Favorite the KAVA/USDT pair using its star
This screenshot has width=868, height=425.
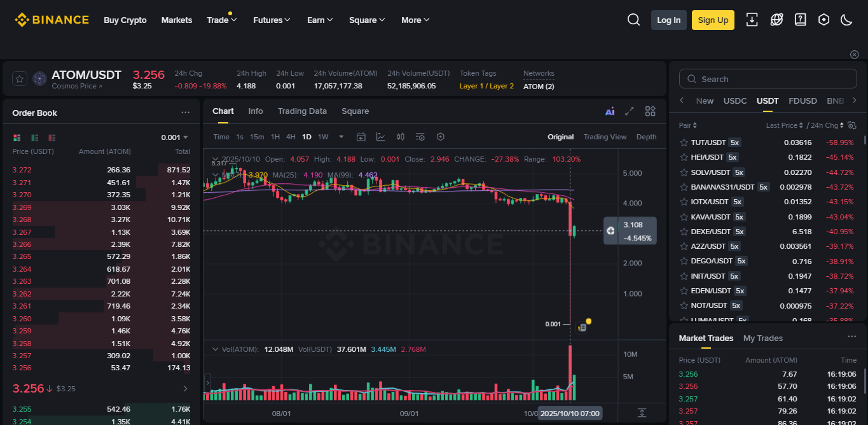pos(684,217)
